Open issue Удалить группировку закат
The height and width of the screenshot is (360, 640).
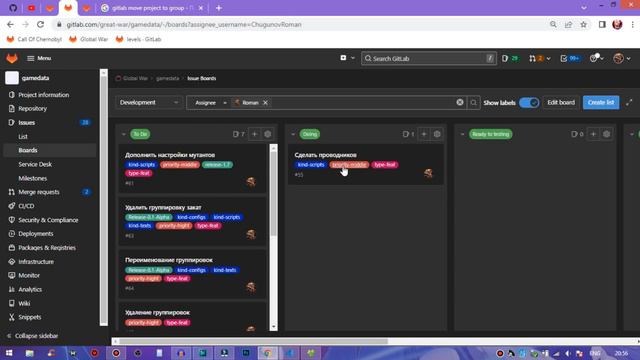tap(163, 208)
